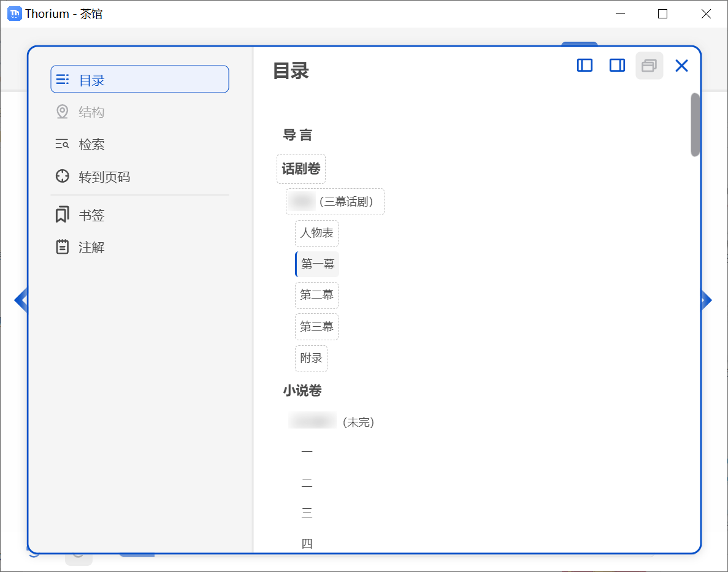
Task: Go to 人物表 in the contents
Action: click(316, 233)
